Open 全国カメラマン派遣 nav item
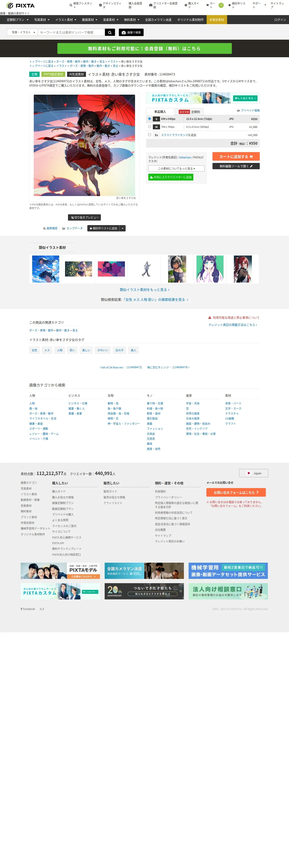The height and width of the screenshot is (868, 289). (158, 20)
